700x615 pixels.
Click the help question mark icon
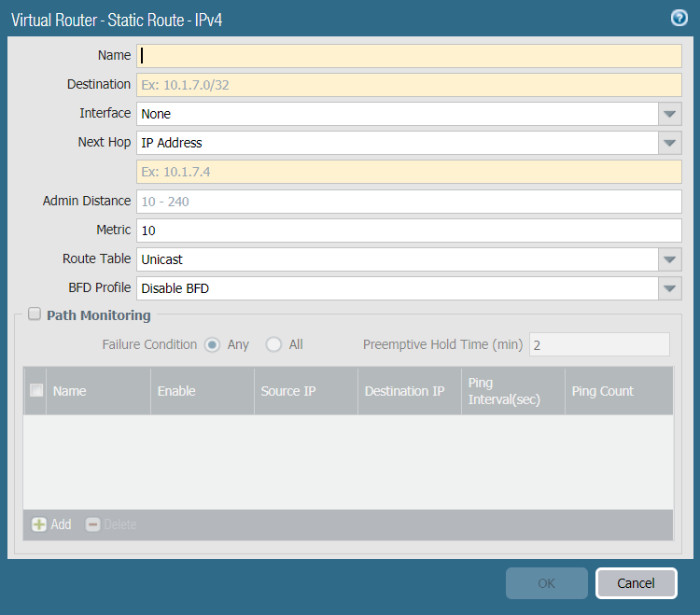tap(679, 18)
